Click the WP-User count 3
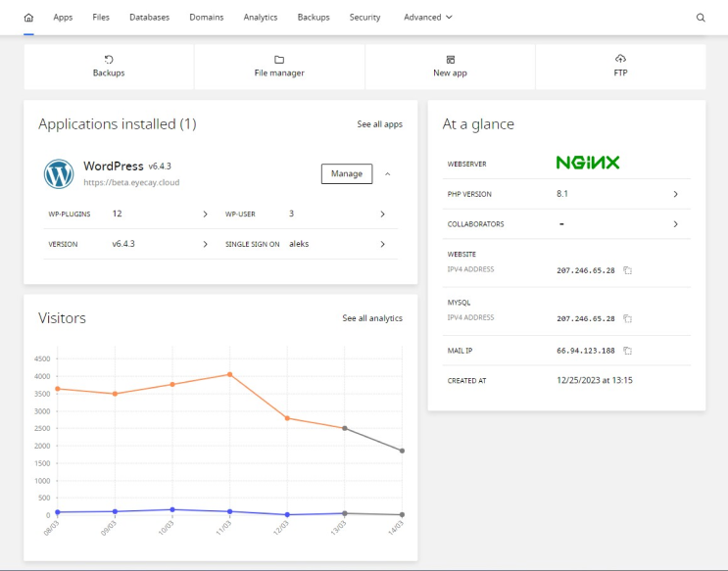The height and width of the screenshot is (571, 728). (292, 214)
